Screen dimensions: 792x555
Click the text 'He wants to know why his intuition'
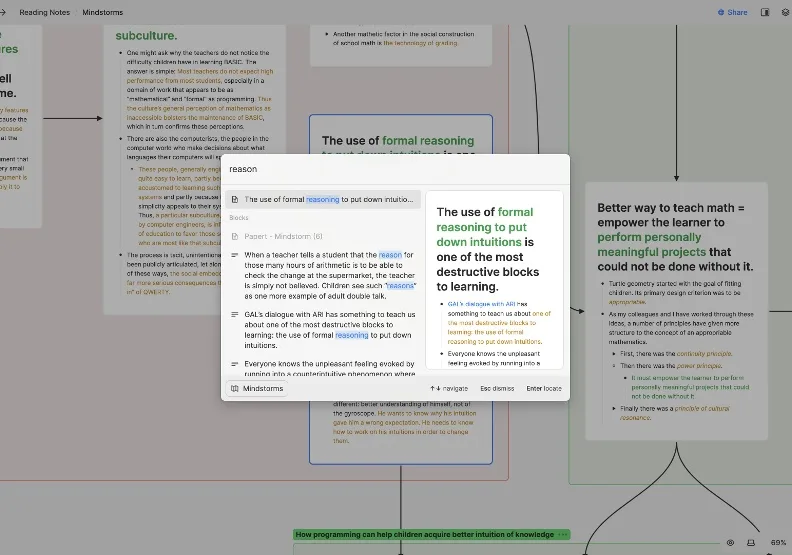pos(427,414)
